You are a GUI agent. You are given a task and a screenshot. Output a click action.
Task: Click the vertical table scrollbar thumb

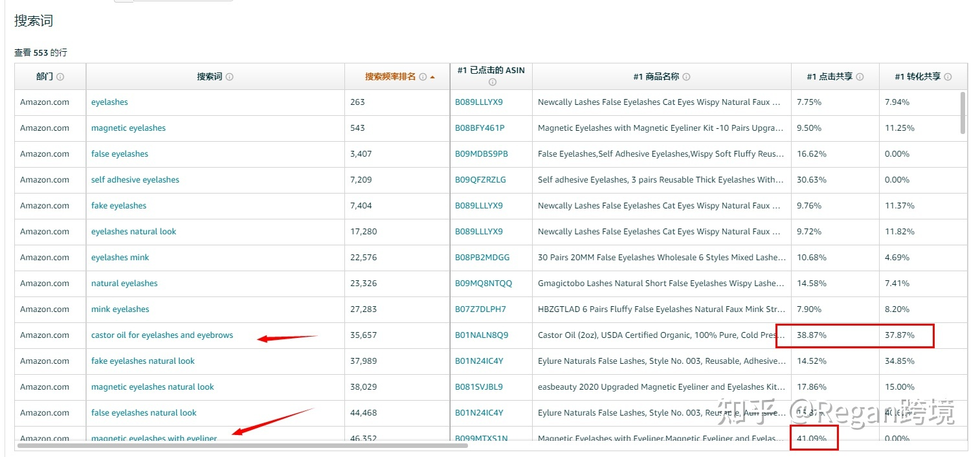[x=963, y=113]
